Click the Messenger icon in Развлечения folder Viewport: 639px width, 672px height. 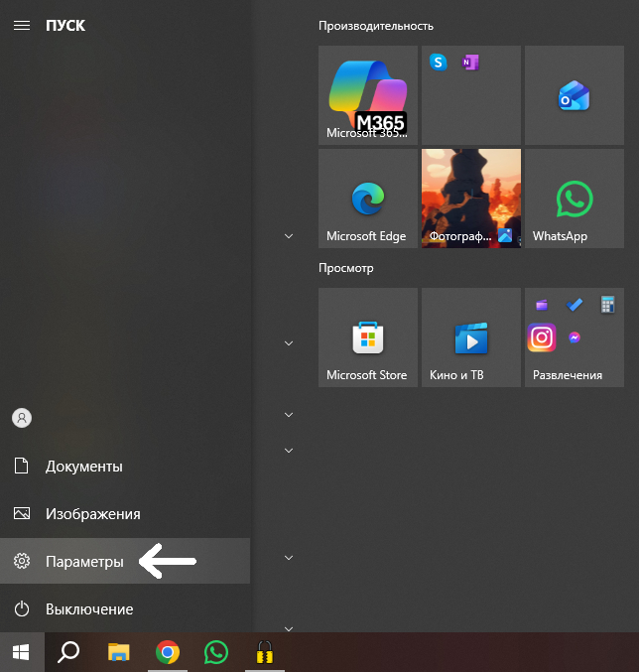pyautogui.click(x=575, y=337)
